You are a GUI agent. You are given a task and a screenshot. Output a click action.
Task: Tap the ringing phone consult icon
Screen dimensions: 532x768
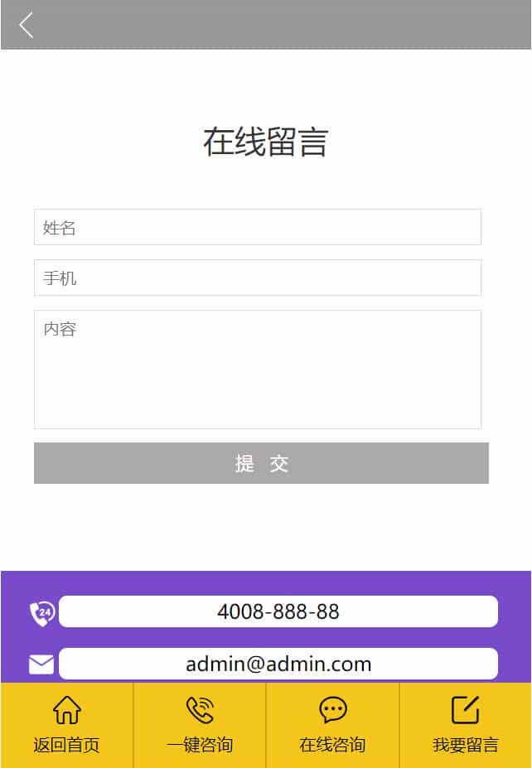[200, 710]
